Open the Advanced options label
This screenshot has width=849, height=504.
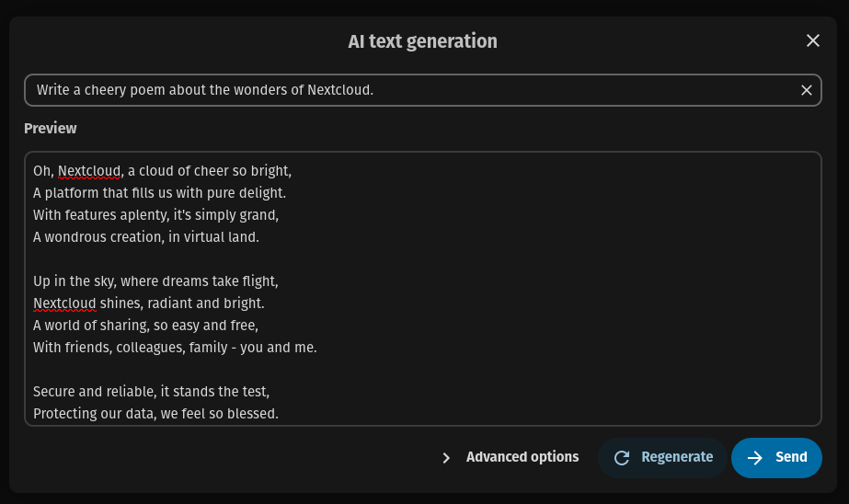(x=522, y=457)
